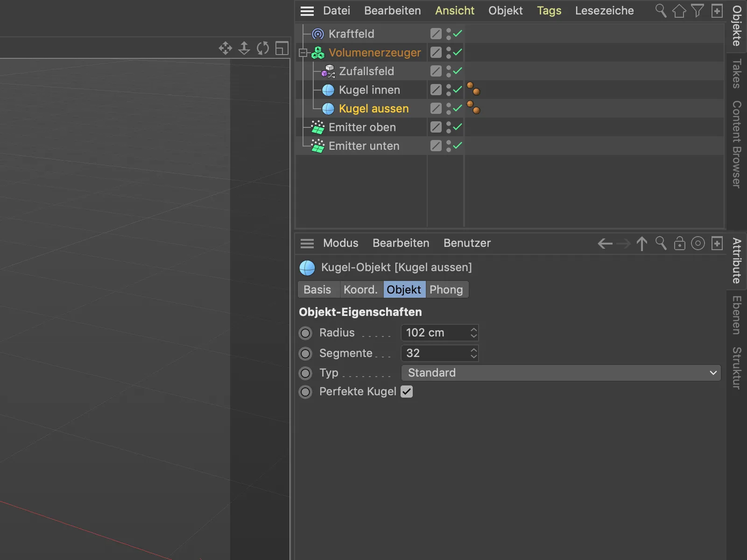Viewport: 747px width, 560px height.
Task: Select the viewport rotate camera icon
Action: 263,48
